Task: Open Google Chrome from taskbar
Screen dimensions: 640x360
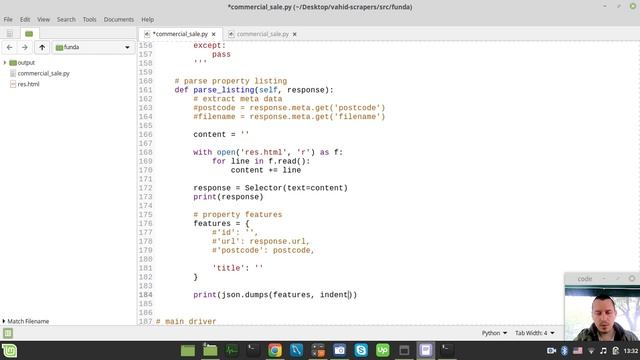Action: coord(275,351)
